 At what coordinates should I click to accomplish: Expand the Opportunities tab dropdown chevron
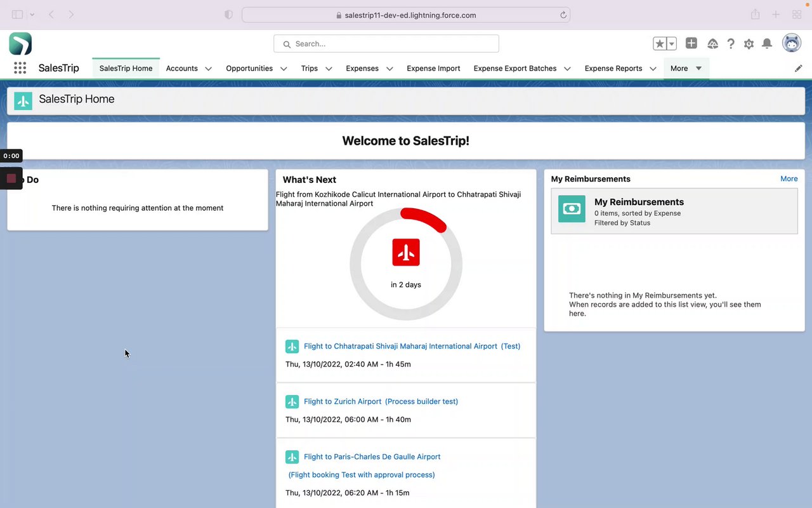click(284, 69)
